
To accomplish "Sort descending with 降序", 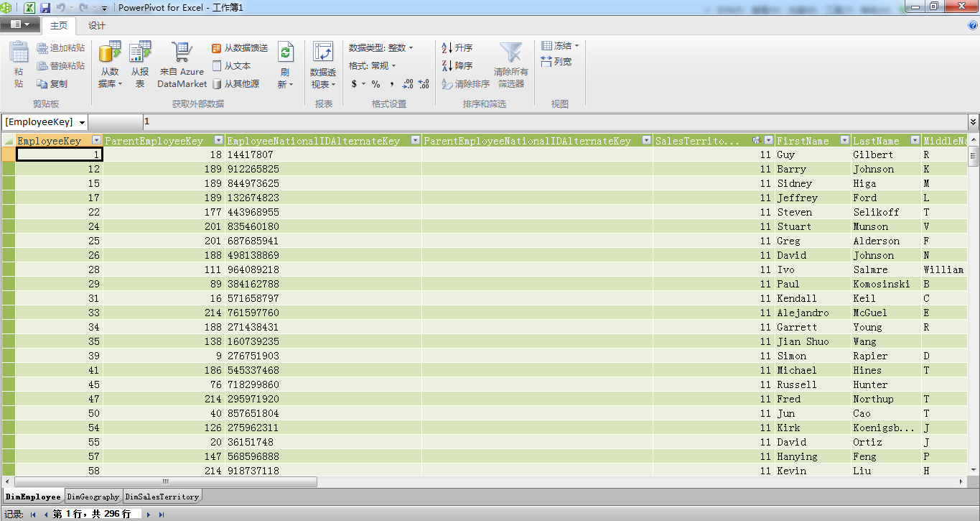I will (457, 66).
